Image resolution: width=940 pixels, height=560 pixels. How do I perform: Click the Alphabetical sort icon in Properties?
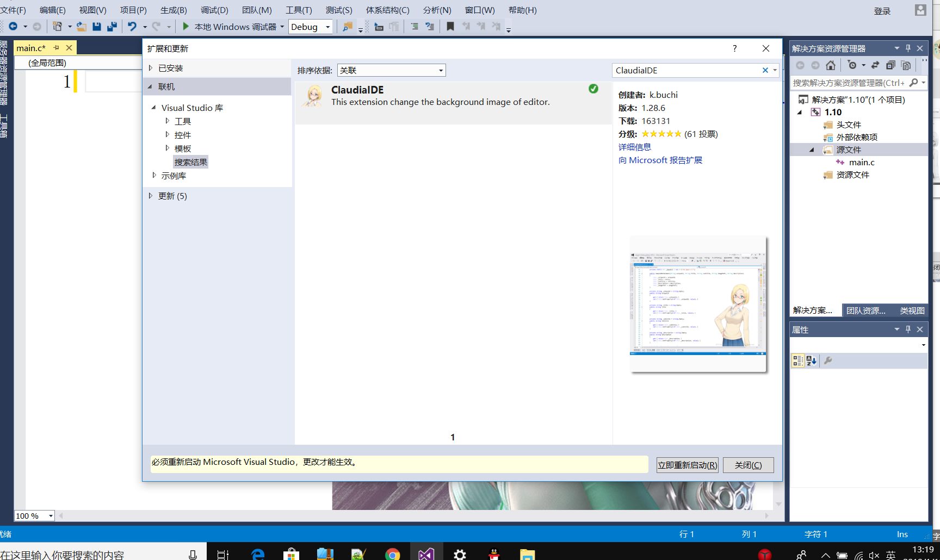click(x=812, y=360)
